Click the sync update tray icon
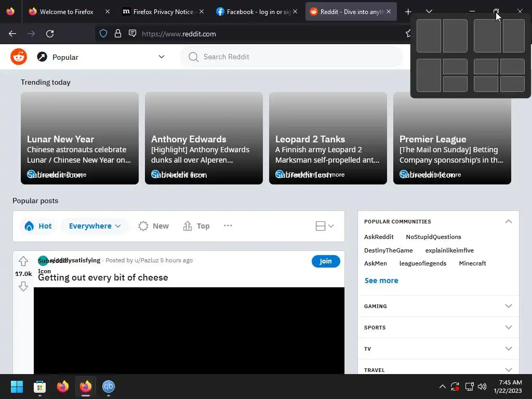532x399 pixels. point(455,387)
